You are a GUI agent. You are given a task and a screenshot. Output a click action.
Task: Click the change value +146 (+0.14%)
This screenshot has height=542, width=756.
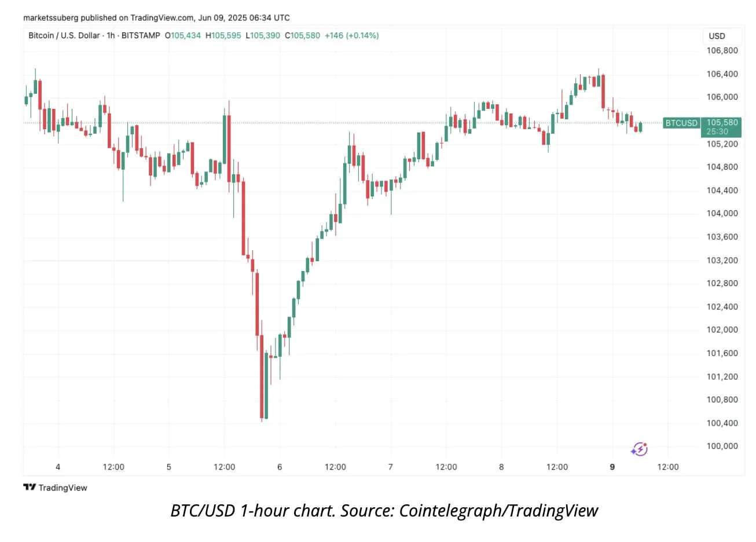coord(351,35)
